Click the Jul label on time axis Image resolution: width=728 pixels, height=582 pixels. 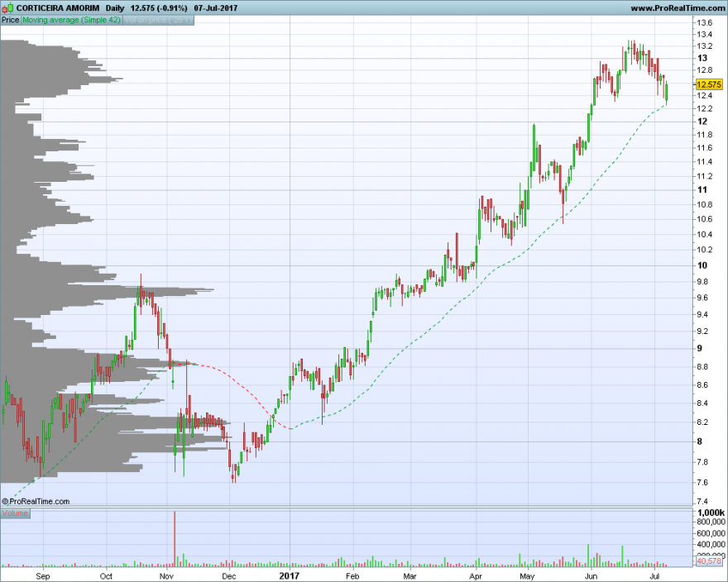(654, 576)
